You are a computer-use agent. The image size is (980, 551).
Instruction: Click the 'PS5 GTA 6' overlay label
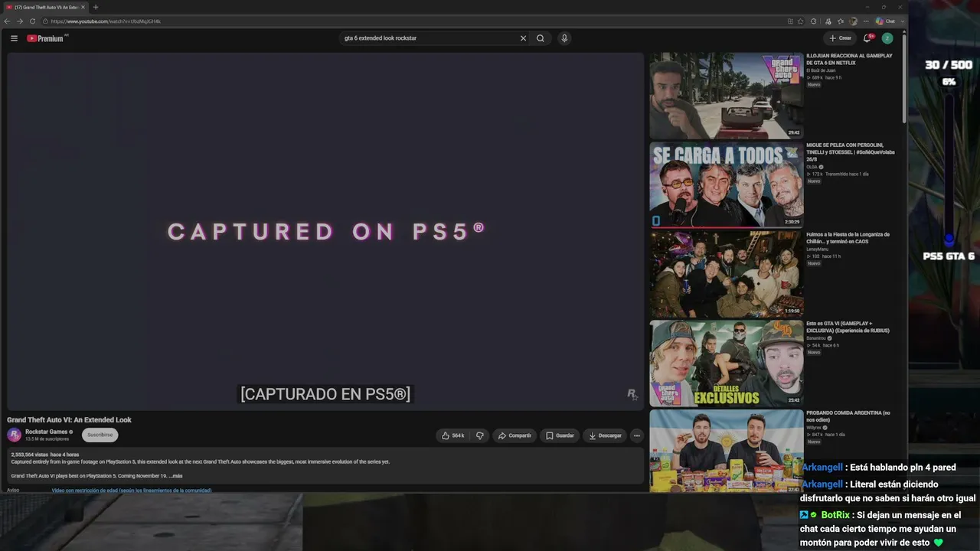click(x=949, y=256)
